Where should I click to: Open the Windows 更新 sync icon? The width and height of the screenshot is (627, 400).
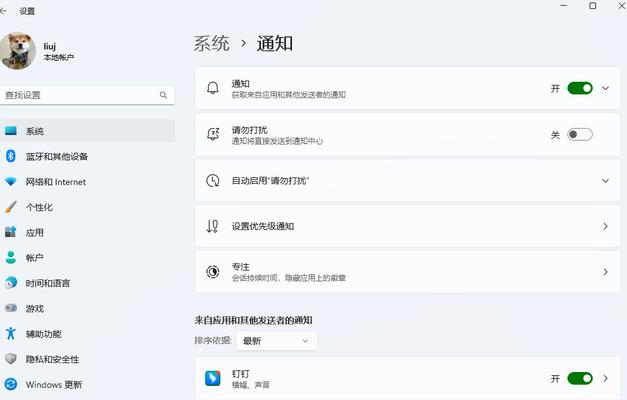pos(11,384)
